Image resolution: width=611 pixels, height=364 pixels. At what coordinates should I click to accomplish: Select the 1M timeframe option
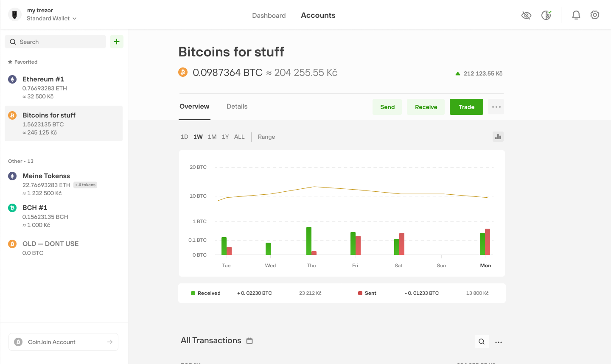tap(212, 136)
